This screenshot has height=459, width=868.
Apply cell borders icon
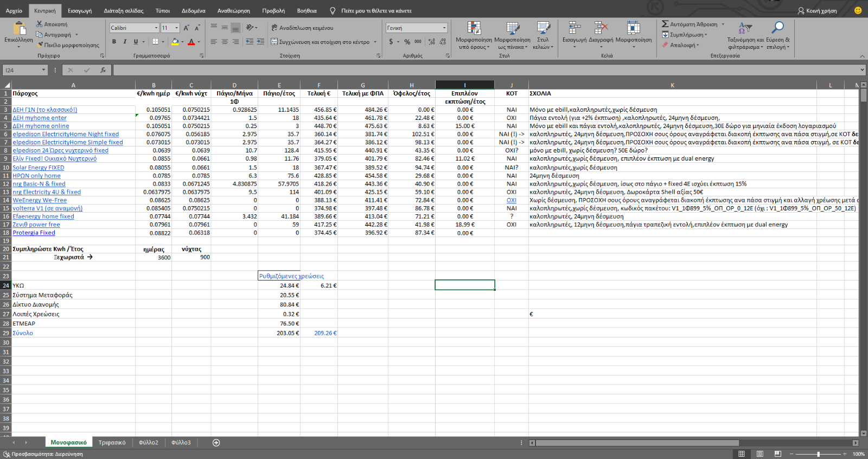(155, 42)
